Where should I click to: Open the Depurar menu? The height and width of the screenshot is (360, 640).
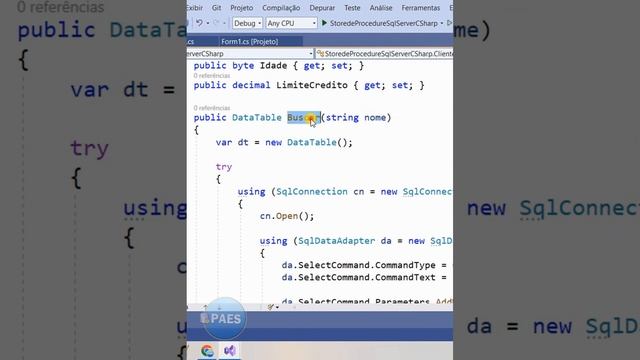(x=322, y=8)
